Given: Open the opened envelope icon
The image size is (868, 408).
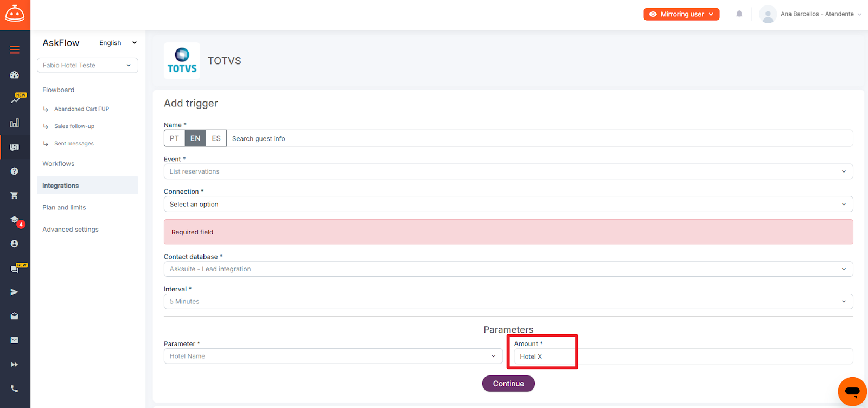Looking at the screenshot, I should coord(15,316).
